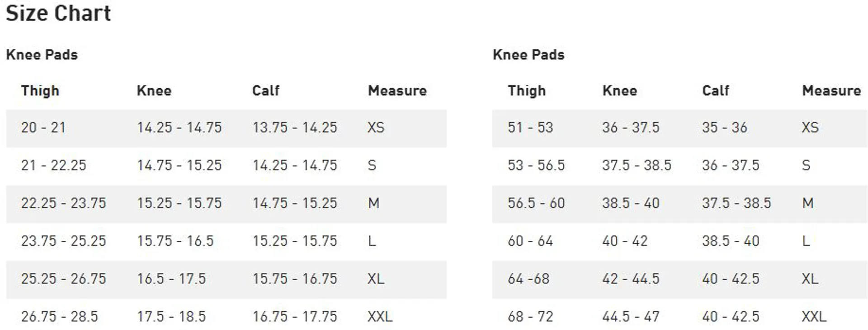The height and width of the screenshot is (330, 868).
Task: Click the 23.75 - 25.25 thigh cell
Action: tap(63, 241)
